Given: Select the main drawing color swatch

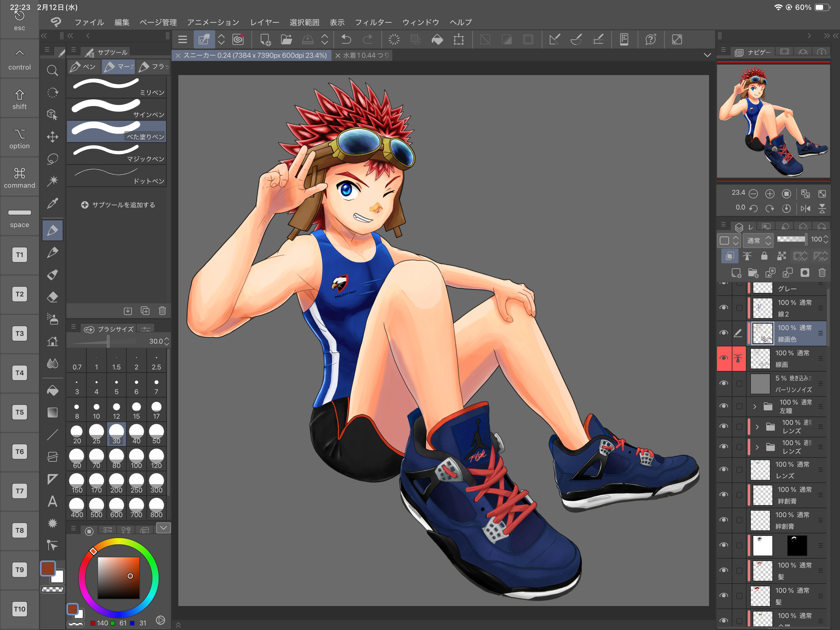Looking at the screenshot, I should click(48, 568).
